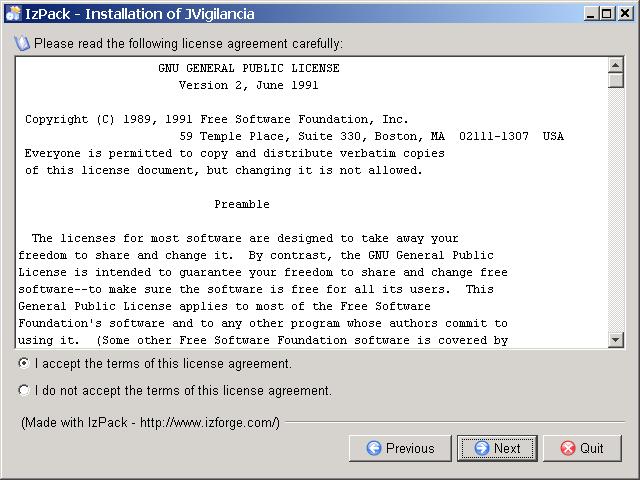Screen dimensions: 640x480
Task: Click the license document icon beside instructions
Action: [x=22, y=43]
